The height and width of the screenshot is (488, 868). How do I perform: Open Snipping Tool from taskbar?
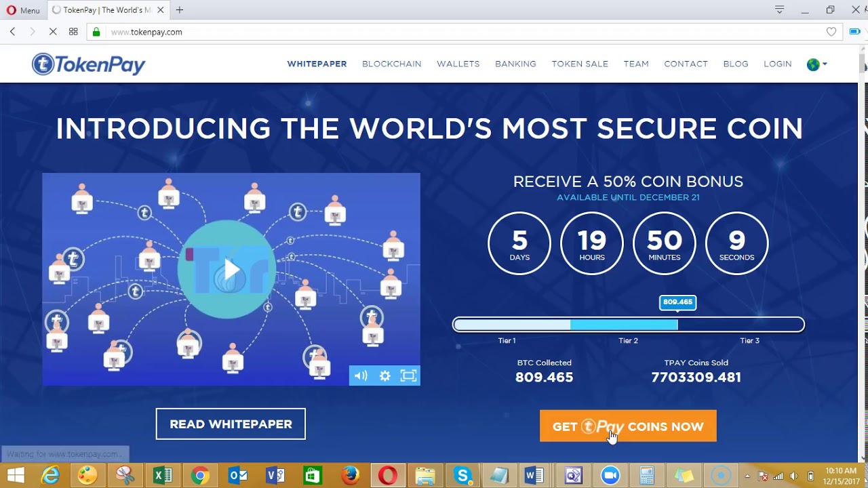click(x=125, y=476)
